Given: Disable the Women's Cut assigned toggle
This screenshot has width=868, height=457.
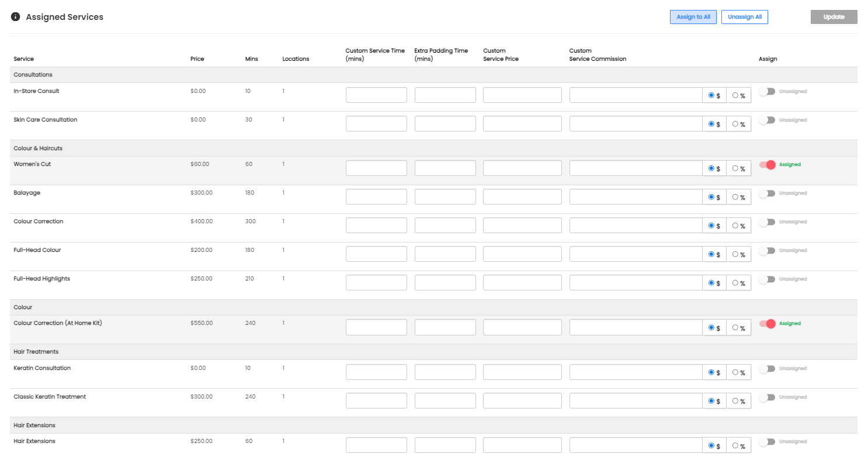Looking at the screenshot, I should 767,165.
